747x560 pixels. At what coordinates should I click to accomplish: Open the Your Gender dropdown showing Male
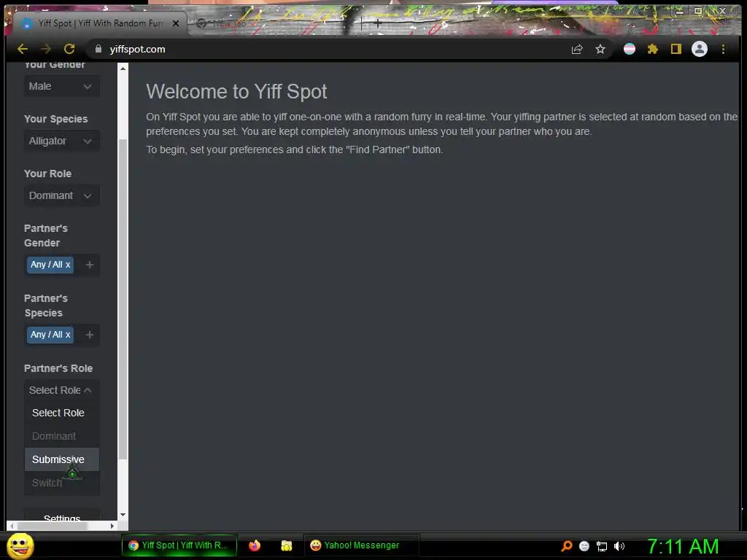click(x=61, y=86)
